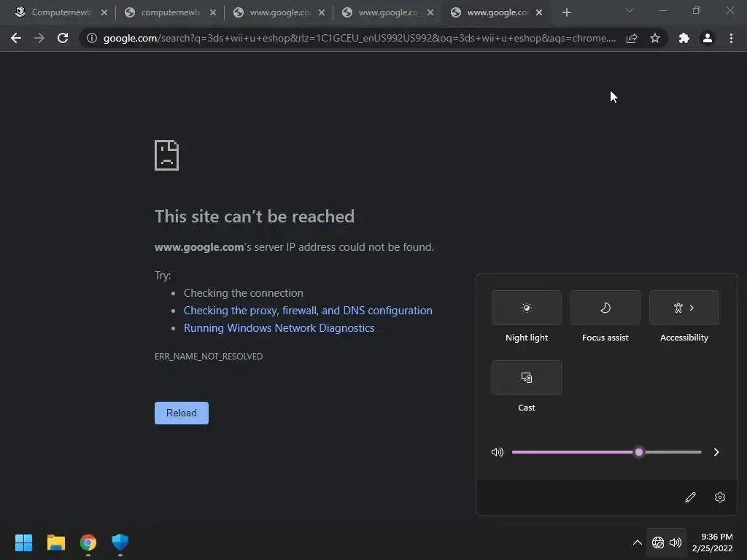Close the second computernewb tab
The image size is (747, 560).
213,12
